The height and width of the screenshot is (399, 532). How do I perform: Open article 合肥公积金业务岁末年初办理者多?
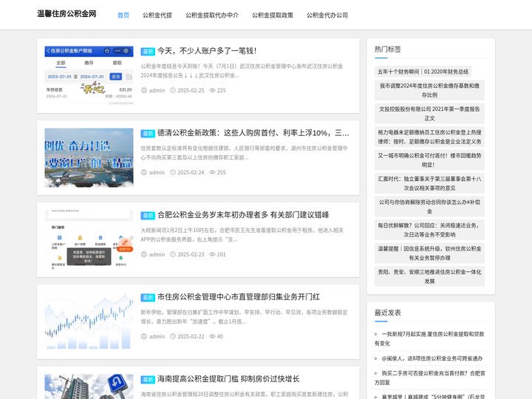(243, 215)
